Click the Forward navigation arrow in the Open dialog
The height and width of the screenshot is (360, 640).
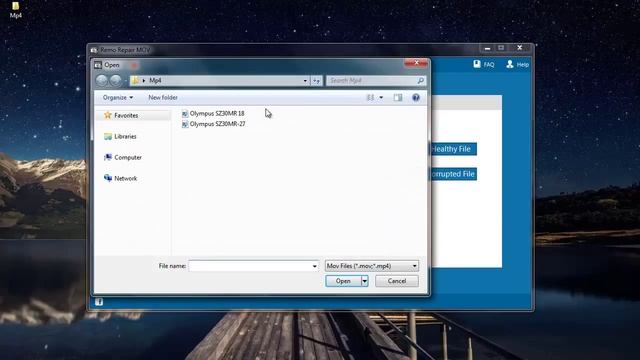click(116, 80)
